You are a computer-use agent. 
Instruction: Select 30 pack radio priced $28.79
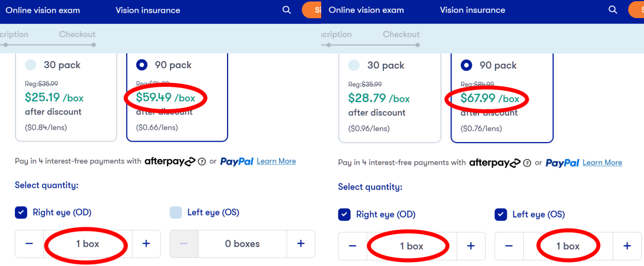pyautogui.click(x=354, y=65)
